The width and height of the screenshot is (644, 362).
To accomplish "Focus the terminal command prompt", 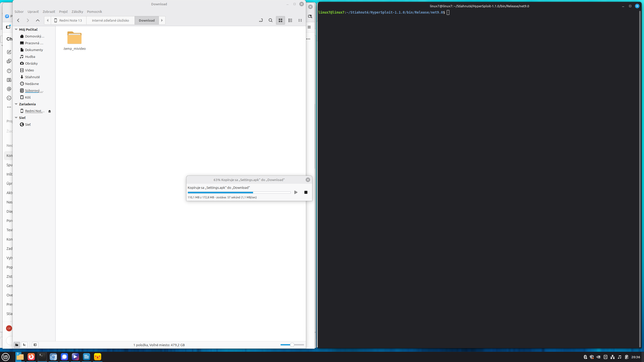I will coord(448,12).
